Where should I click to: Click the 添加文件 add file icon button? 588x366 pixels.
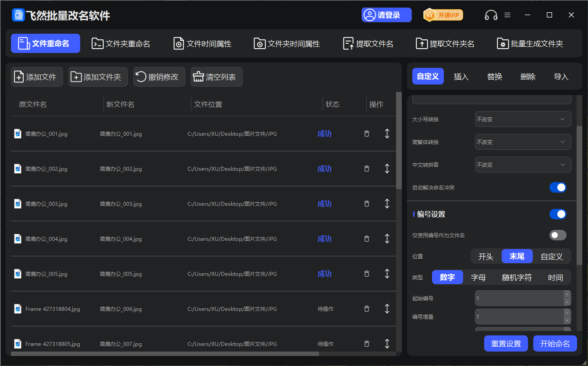(37, 77)
